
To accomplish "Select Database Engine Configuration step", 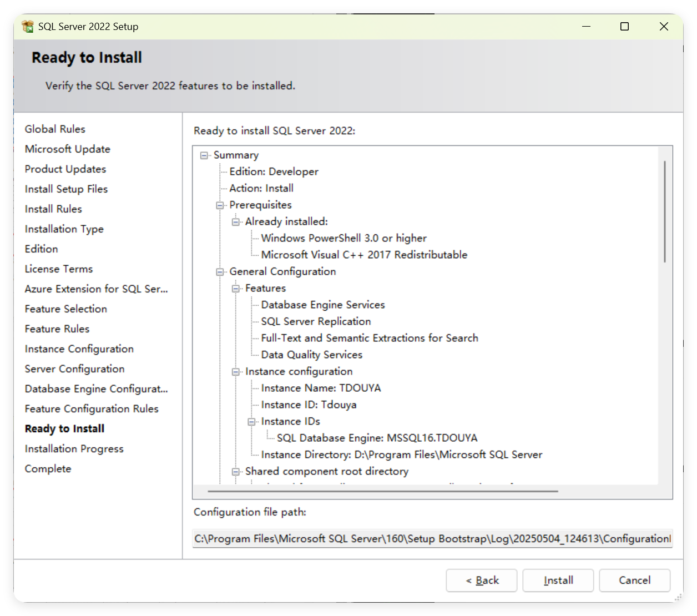I will [x=96, y=388].
